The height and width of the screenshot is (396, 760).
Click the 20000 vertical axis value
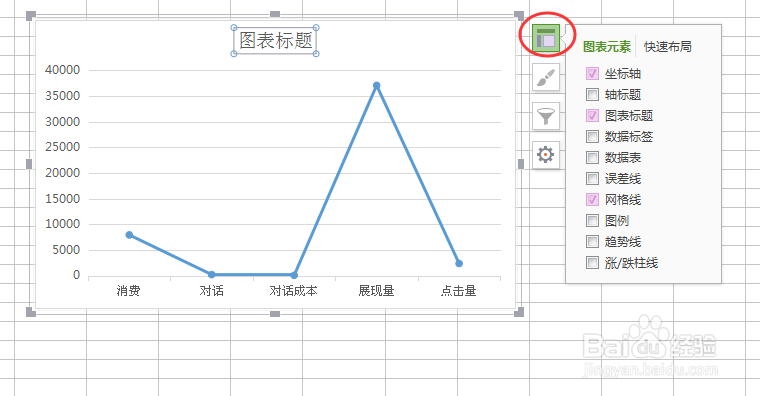coord(63,173)
